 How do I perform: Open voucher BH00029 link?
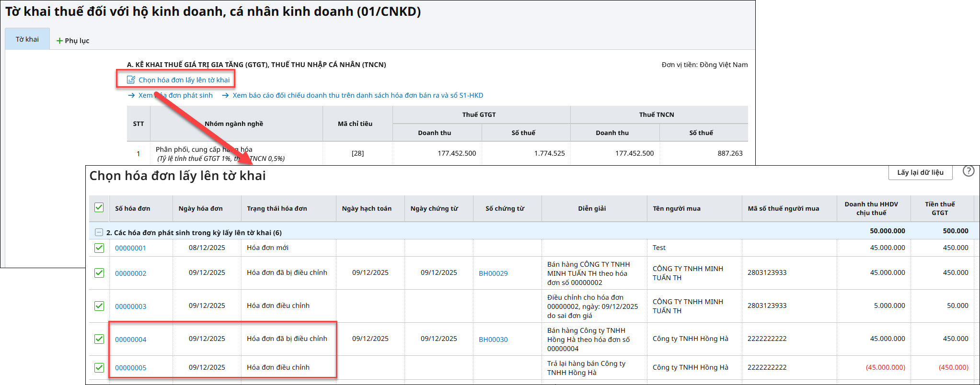tap(493, 273)
